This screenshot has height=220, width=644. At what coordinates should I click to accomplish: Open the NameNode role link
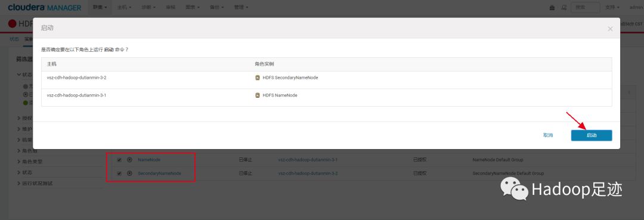click(149, 160)
